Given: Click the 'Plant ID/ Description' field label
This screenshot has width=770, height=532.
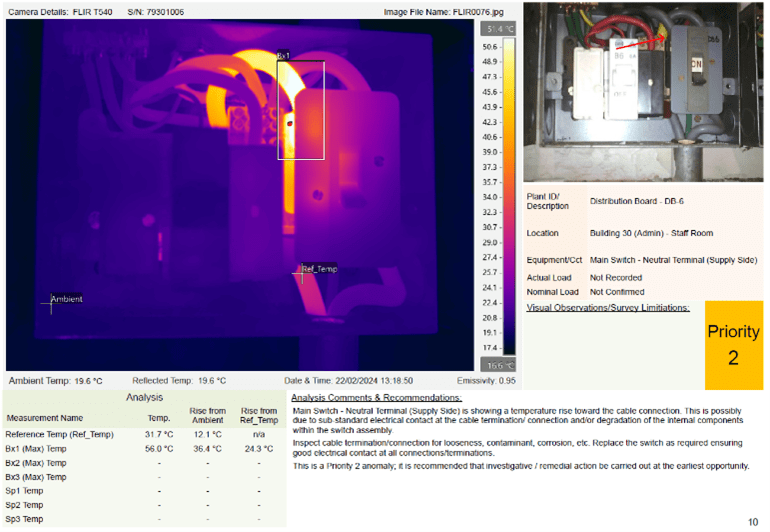Looking at the screenshot, I should pyautogui.click(x=548, y=201).
